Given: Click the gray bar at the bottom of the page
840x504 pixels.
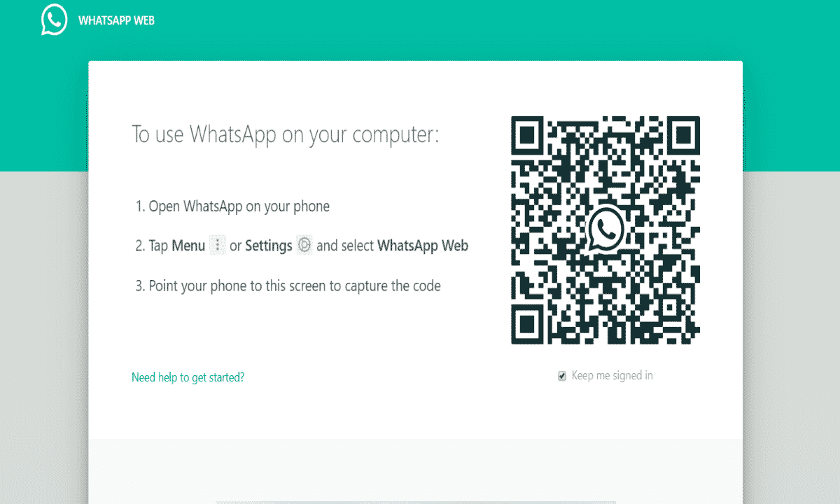Looking at the screenshot, I should [x=416, y=502].
